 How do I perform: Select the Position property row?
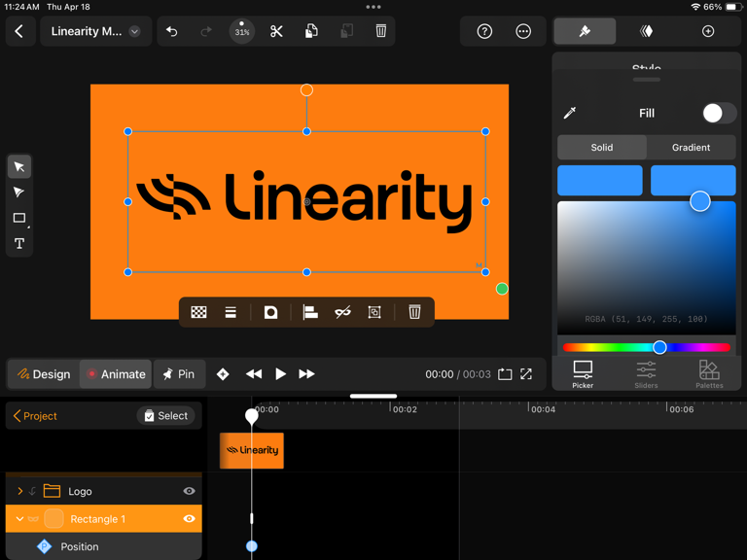tap(104, 546)
